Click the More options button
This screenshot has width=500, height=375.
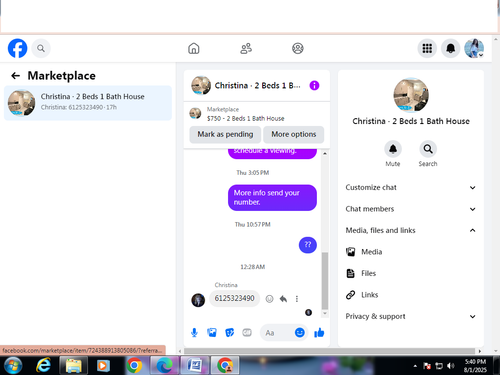[x=294, y=134]
